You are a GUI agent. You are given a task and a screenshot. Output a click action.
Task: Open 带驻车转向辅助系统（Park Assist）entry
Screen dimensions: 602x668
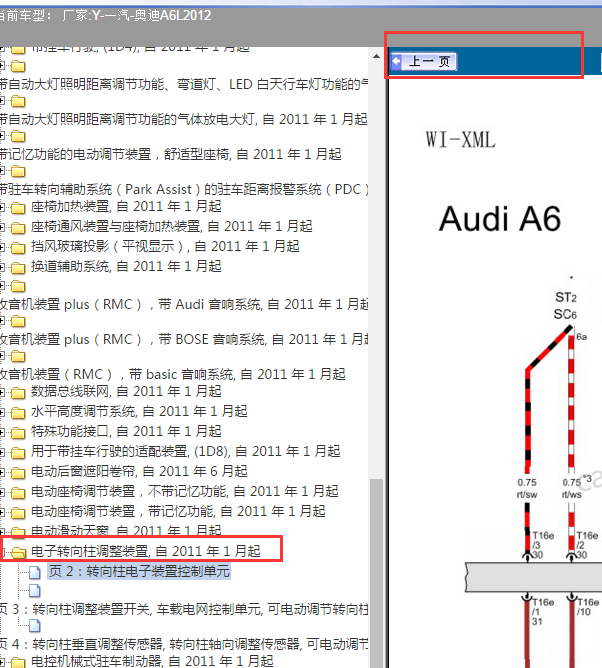pyautogui.click(x=184, y=189)
